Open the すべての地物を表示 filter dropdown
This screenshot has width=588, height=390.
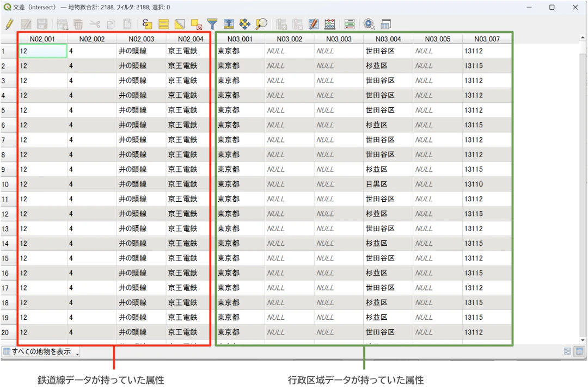point(41,351)
